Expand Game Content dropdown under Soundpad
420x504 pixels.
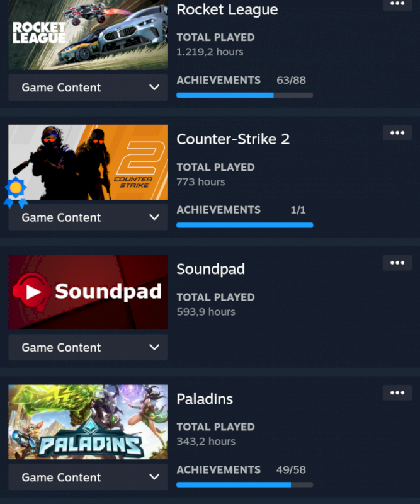(88, 348)
